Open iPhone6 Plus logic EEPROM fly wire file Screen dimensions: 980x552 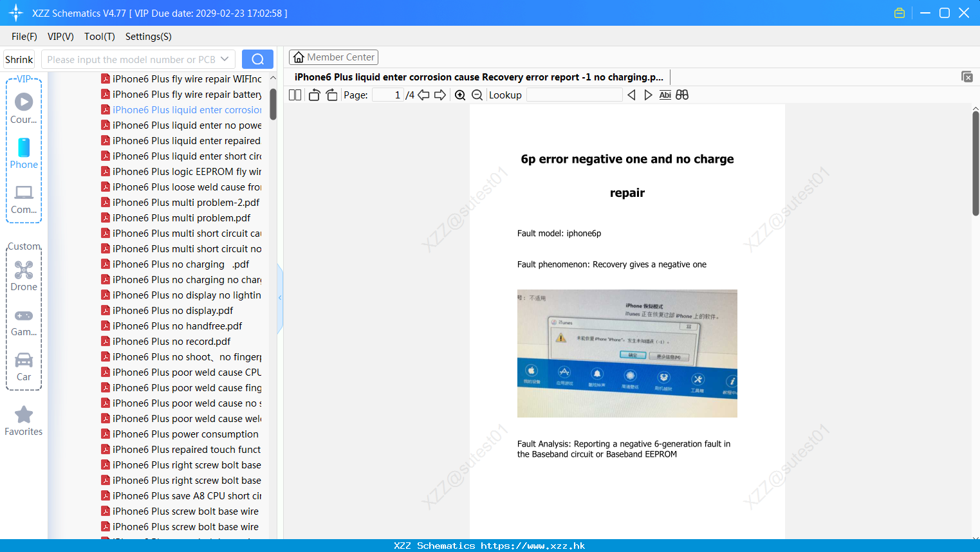[181, 172]
